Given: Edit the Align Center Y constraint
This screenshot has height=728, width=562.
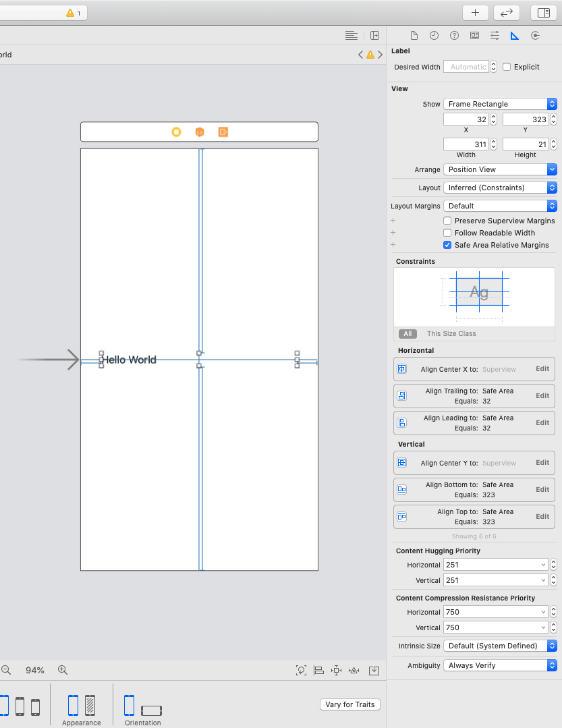Looking at the screenshot, I should pyautogui.click(x=542, y=462).
